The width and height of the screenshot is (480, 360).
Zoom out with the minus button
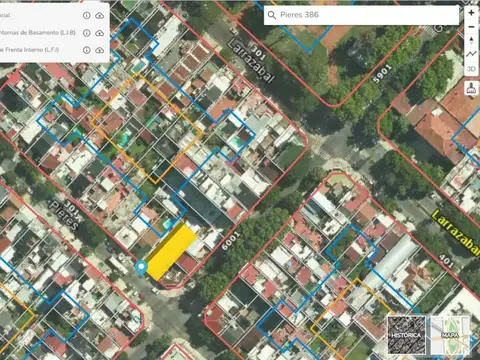click(471, 27)
